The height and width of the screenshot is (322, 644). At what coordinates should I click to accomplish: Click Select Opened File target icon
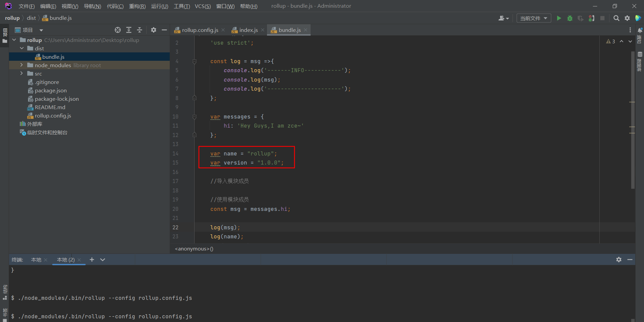[118, 30]
